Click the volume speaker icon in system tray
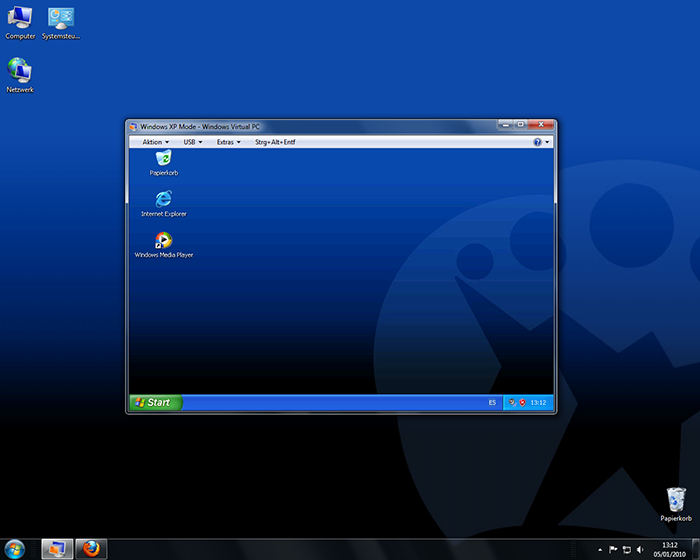This screenshot has height=560, width=700. (638, 549)
